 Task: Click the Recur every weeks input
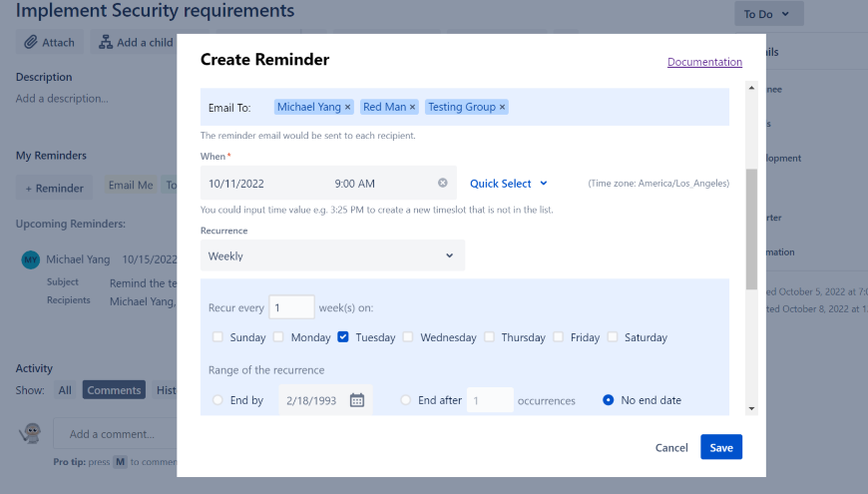click(291, 308)
